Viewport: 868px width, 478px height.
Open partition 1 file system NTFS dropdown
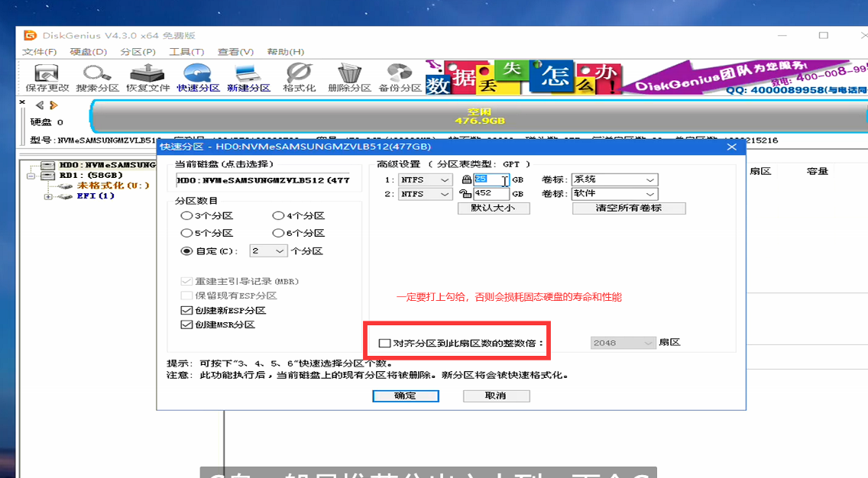pos(425,179)
